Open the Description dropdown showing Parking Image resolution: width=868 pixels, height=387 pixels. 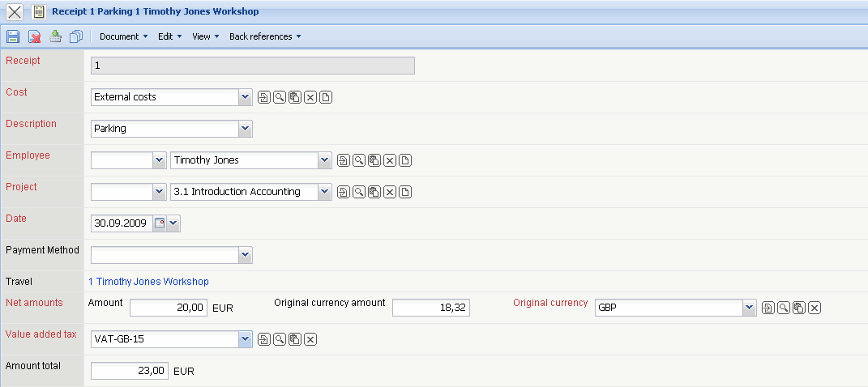tap(246, 129)
